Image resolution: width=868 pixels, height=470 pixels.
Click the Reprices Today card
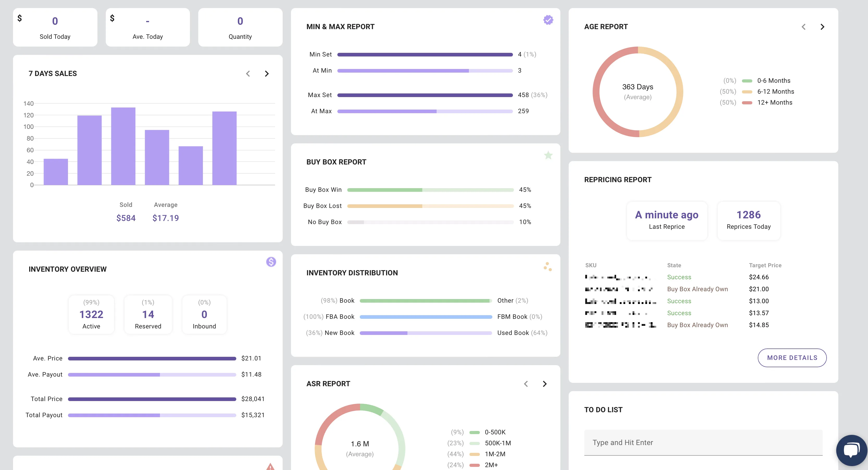pyautogui.click(x=748, y=220)
